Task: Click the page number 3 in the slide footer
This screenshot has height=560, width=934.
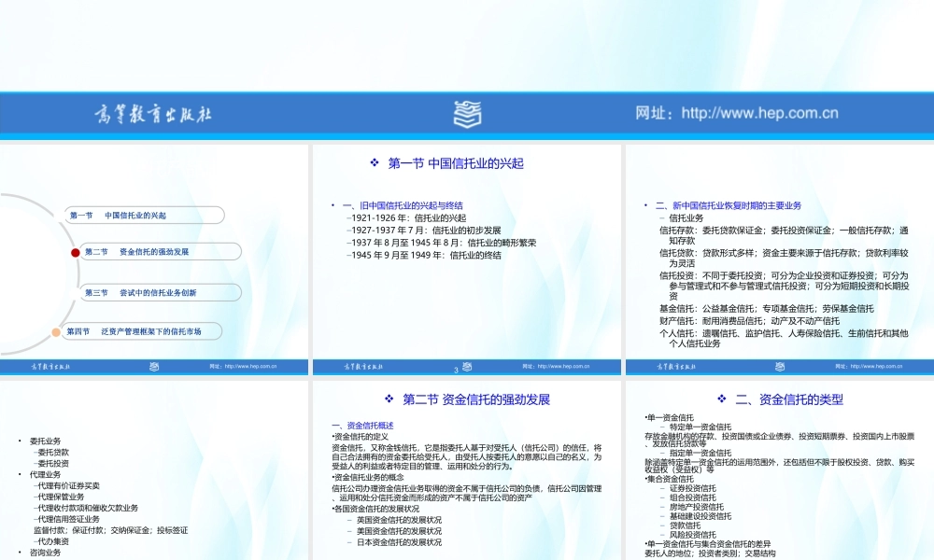Action: point(457,369)
